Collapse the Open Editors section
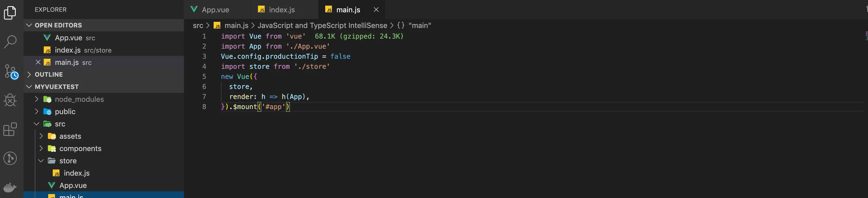Viewport: 868px width, 198px height. (x=29, y=25)
